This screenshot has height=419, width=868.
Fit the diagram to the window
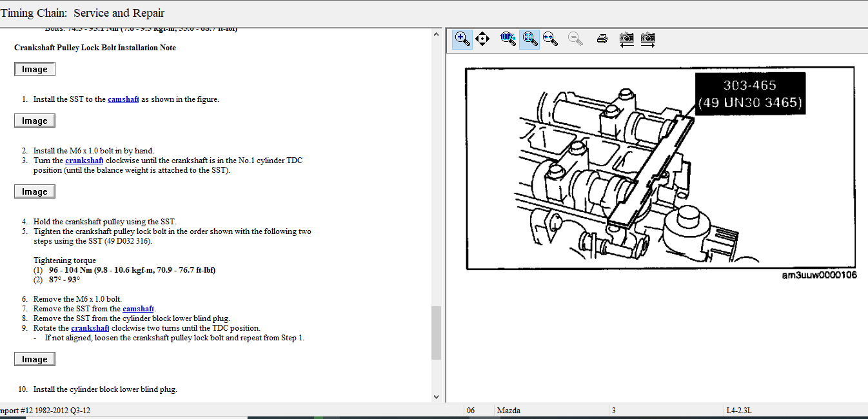click(x=529, y=39)
